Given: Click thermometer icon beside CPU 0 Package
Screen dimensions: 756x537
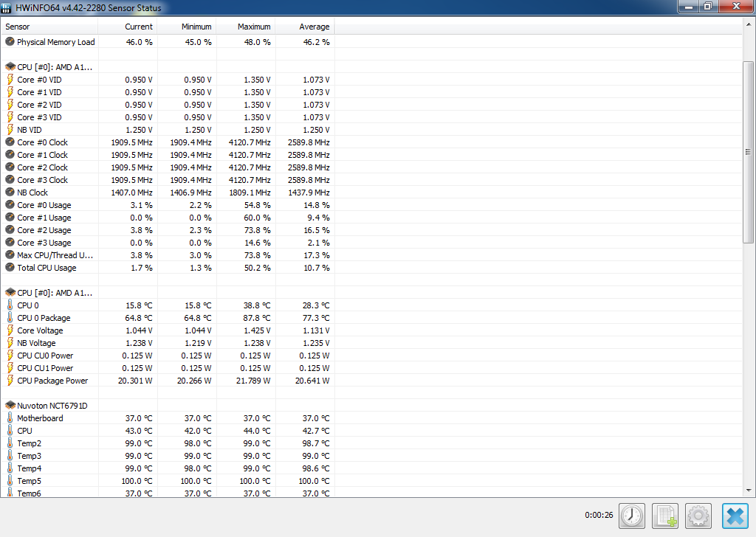Looking at the screenshot, I should (x=10, y=317).
